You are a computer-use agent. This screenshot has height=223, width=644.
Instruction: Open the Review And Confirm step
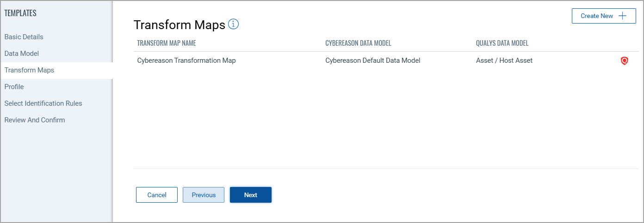pyautogui.click(x=35, y=120)
